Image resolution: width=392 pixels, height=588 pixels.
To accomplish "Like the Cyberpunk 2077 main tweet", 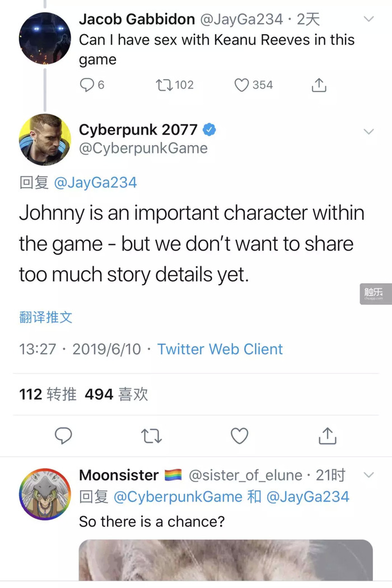I will [240, 436].
